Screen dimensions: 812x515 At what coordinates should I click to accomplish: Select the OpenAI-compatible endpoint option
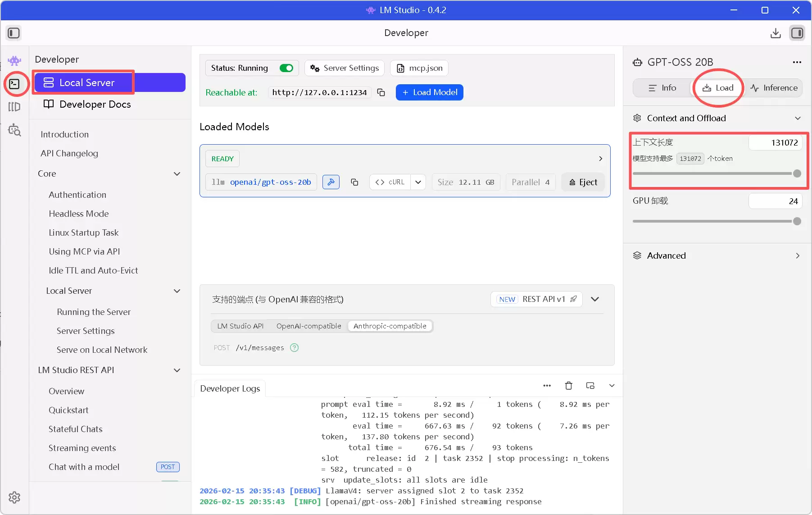pos(308,326)
